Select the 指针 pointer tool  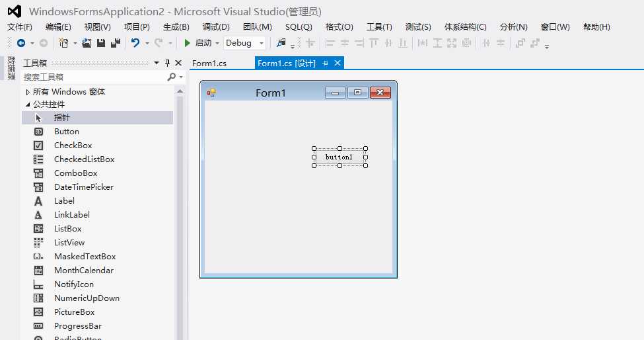pyautogui.click(x=97, y=118)
